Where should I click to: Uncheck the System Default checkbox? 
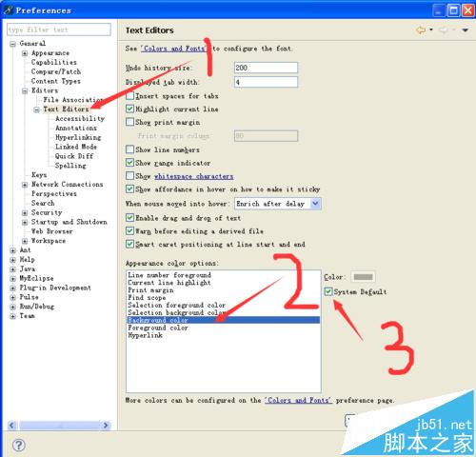[328, 291]
